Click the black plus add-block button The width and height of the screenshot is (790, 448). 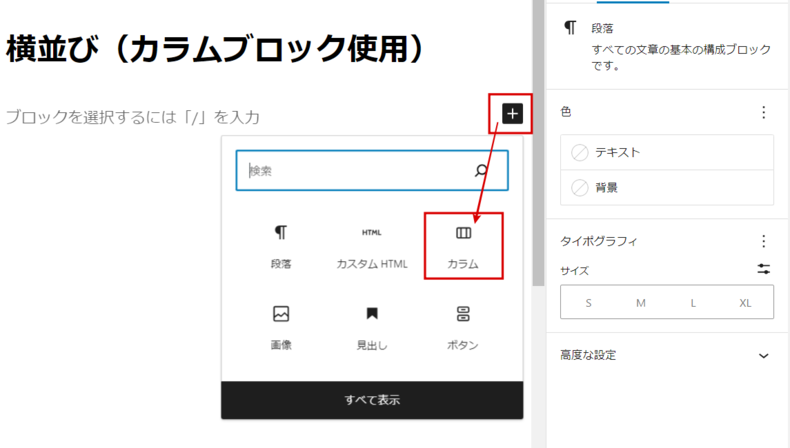pos(512,114)
